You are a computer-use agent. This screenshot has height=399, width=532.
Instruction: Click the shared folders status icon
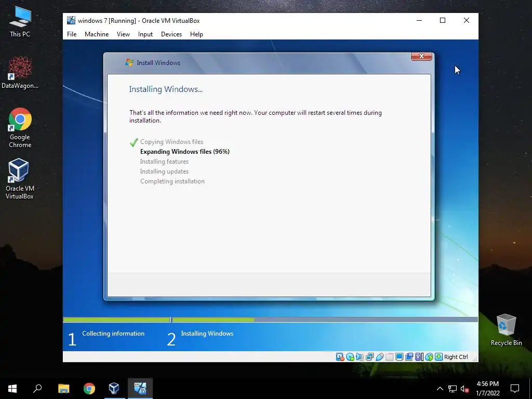pos(390,357)
